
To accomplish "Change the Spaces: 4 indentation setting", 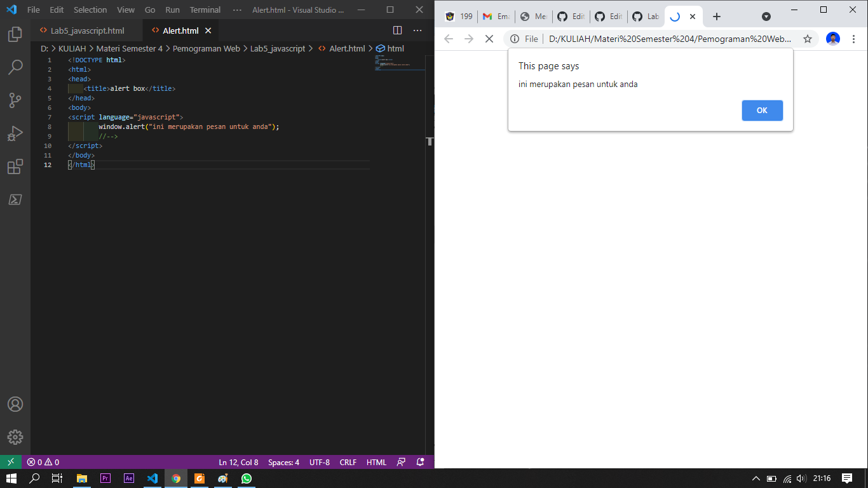I will [x=283, y=462].
